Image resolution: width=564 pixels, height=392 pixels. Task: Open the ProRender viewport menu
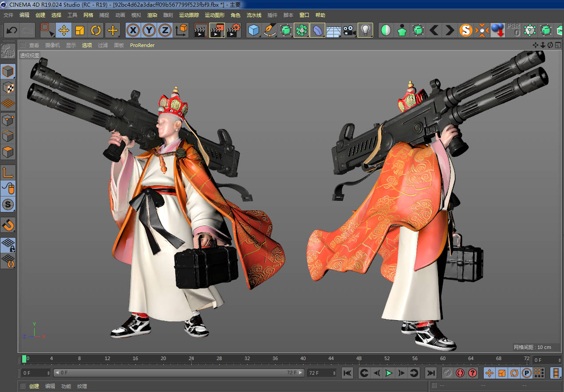pyautogui.click(x=142, y=45)
